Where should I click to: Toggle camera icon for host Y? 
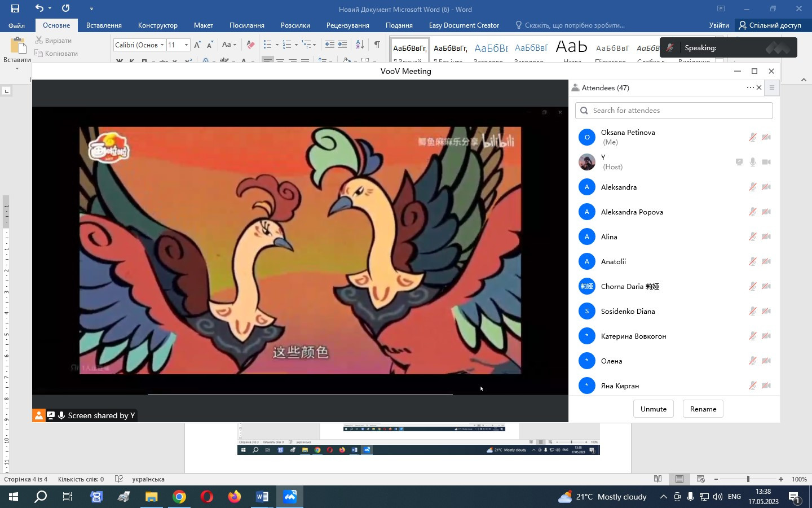(x=766, y=162)
